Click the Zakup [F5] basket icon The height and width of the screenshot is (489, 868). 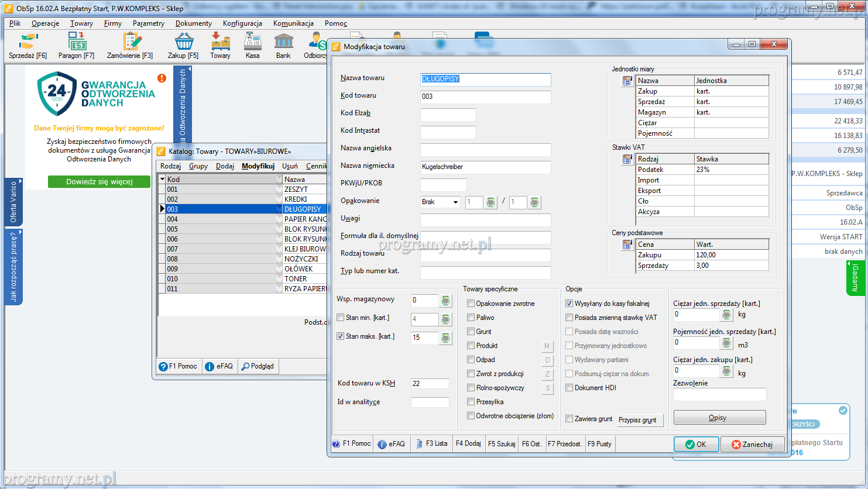coord(183,46)
